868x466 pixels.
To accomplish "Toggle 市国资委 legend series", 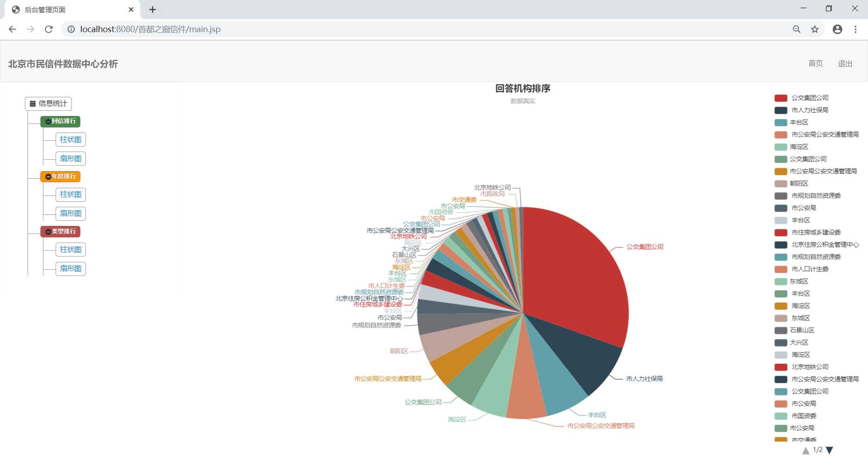I will (x=795, y=416).
